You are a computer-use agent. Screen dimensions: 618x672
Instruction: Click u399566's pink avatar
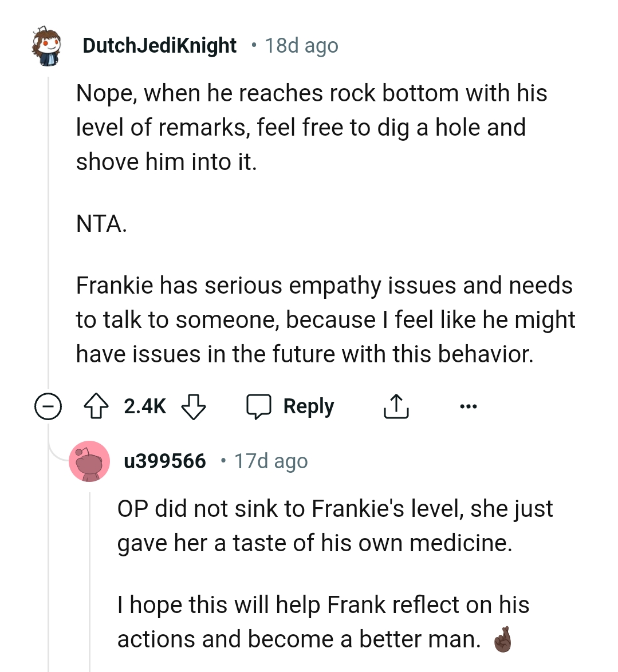90,461
